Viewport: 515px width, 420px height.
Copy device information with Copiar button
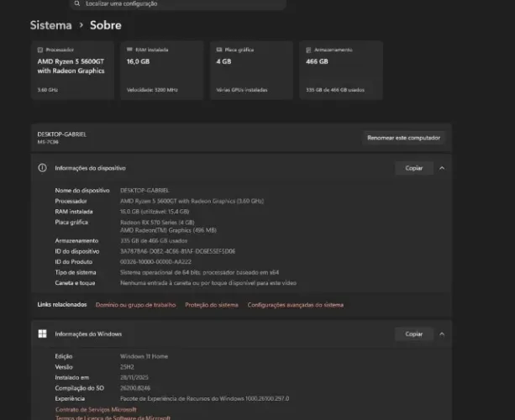click(x=414, y=168)
